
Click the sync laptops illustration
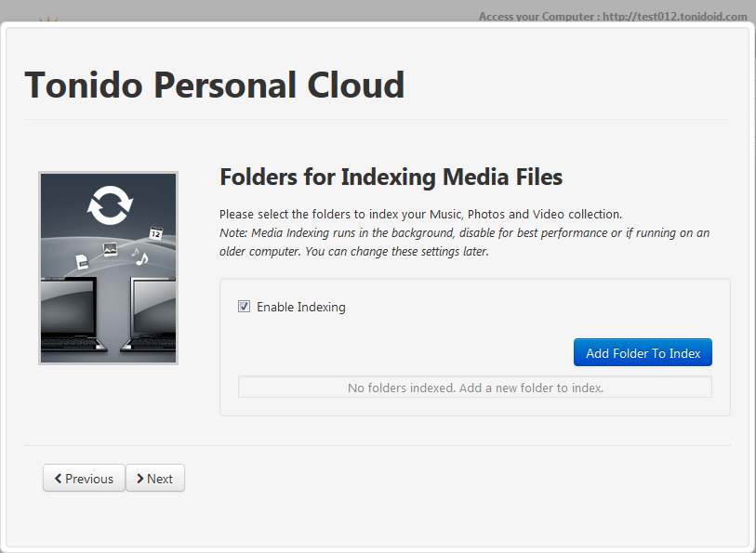click(x=109, y=268)
